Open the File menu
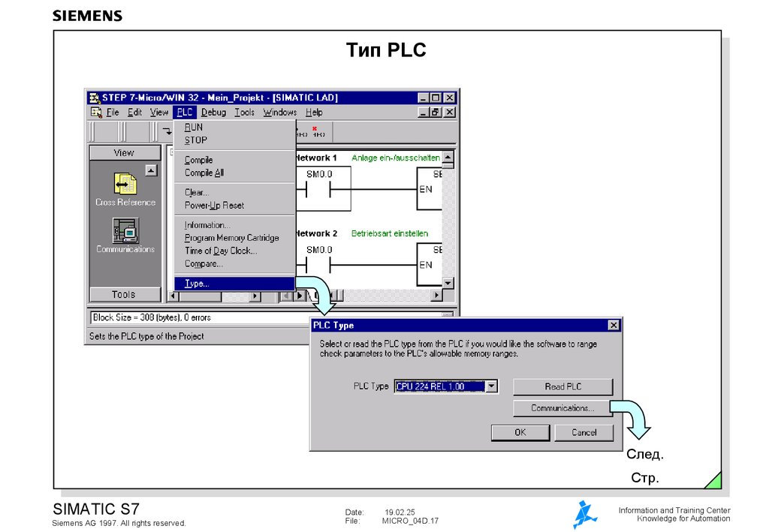Screen dimensions: 769x532 point(113,113)
